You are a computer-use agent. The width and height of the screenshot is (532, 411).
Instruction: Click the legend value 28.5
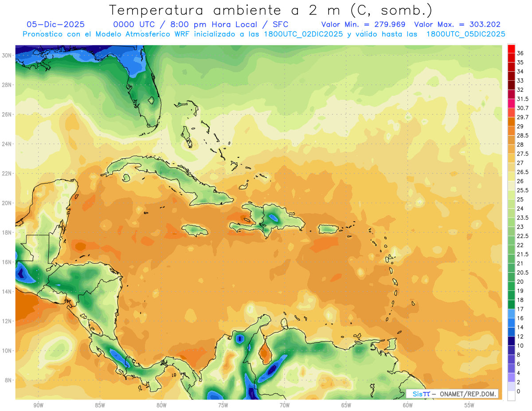(x=523, y=135)
